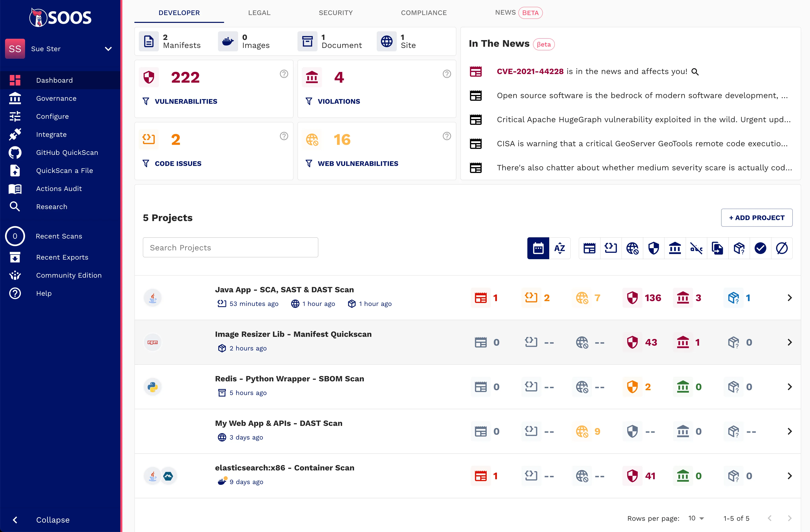Open the Research section in the sidebar
The image size is (810, 532).
coord(52,207)
